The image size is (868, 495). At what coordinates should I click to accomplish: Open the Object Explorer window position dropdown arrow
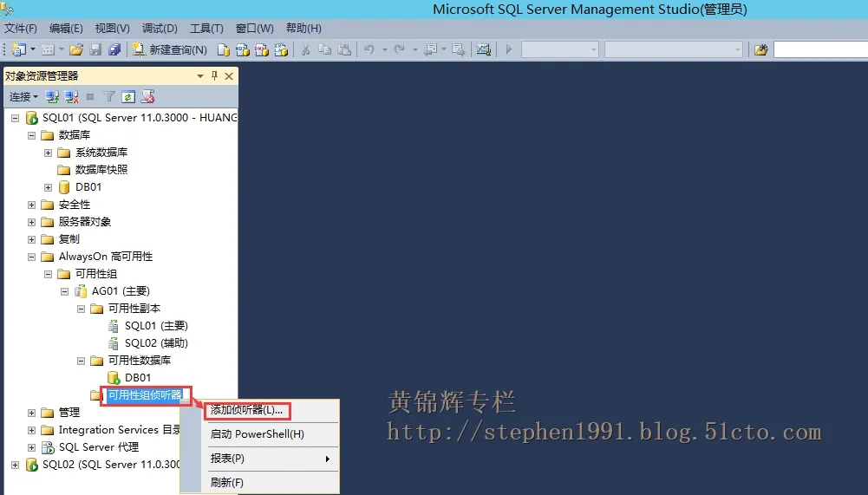(200, 76)
